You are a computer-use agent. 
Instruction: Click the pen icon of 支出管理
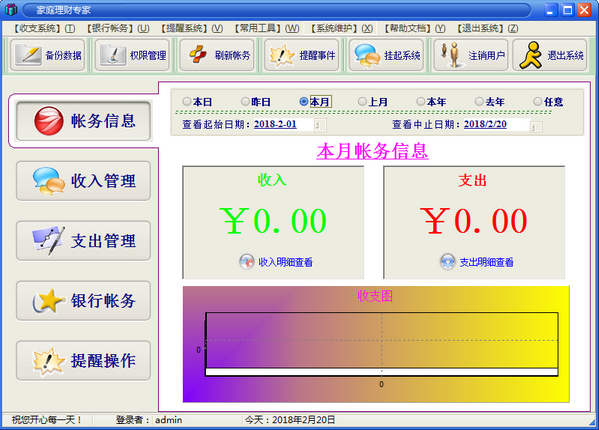pos(49,241)
